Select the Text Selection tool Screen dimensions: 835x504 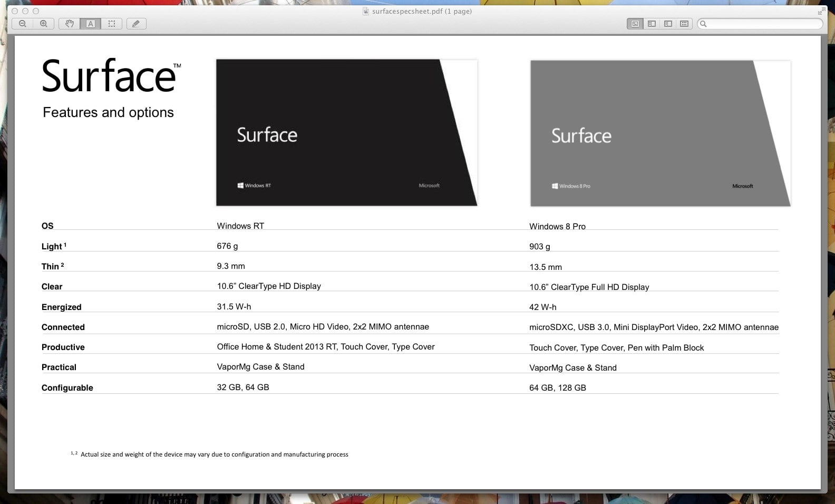pos(91,24)
